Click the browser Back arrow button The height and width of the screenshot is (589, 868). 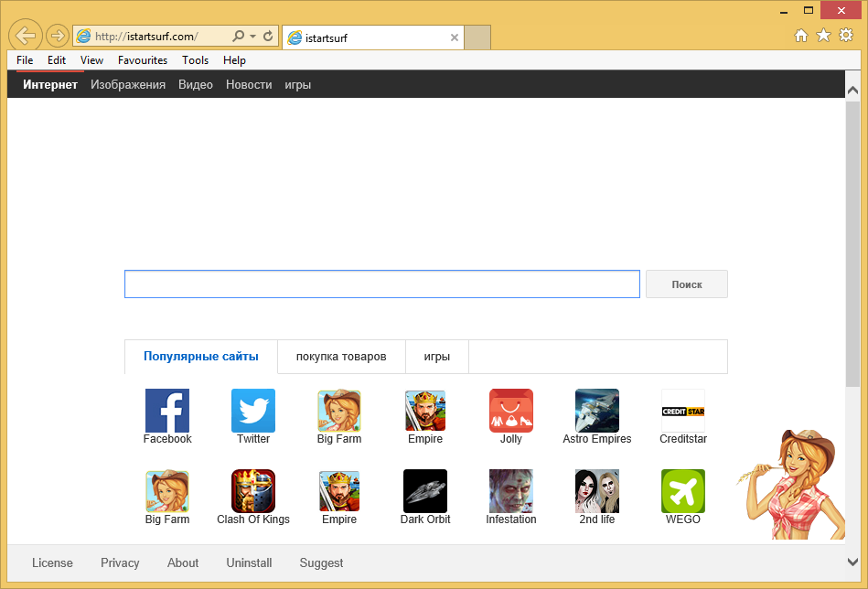[x=26, y=36]
